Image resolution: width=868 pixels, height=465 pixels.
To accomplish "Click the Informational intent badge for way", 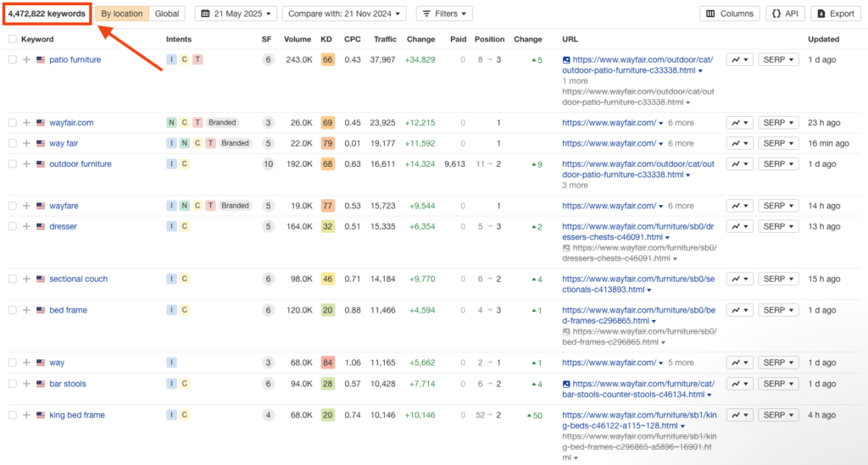I will 171,363.
